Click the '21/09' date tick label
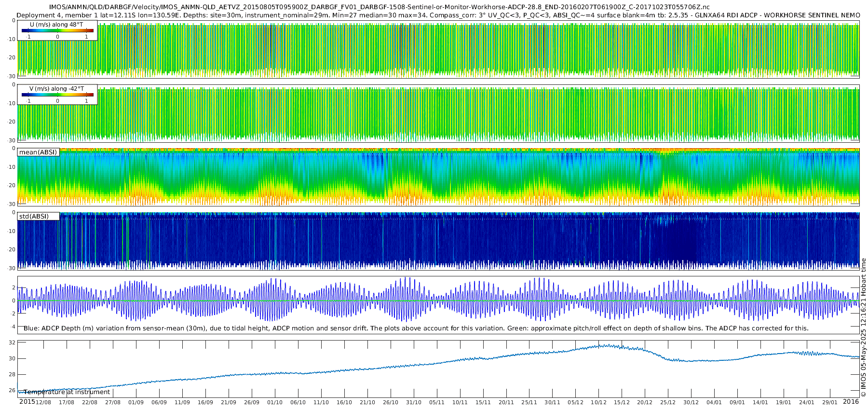The image size is (868, 410). click(229, 402)
